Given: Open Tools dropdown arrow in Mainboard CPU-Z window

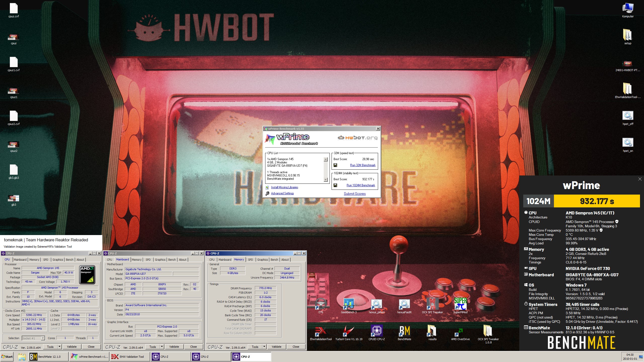Looking at the screenshot, I should point(162,347).
